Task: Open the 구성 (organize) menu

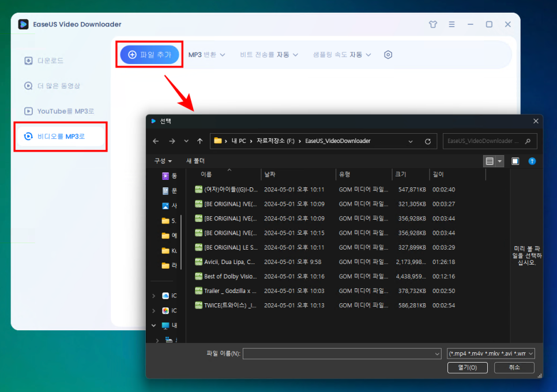Action: (x=163, y=161)
